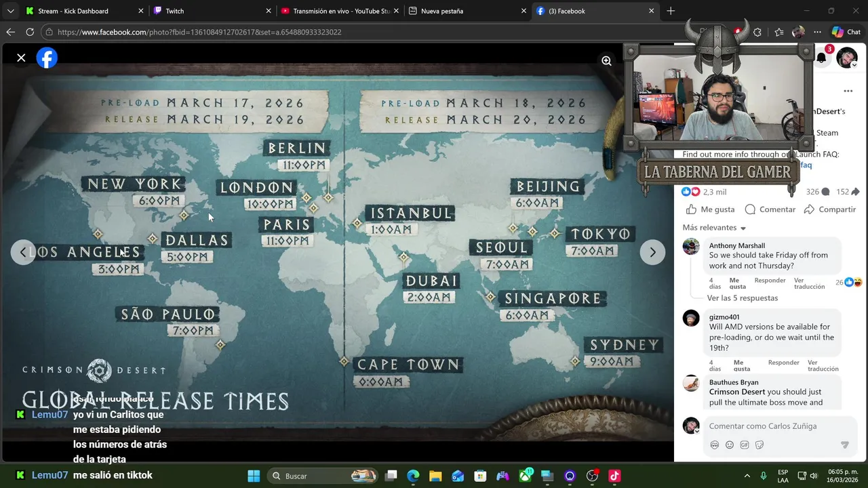868x488 pixels.
Task: Open the post's three-dot options menu
Action: click(848, 91)
